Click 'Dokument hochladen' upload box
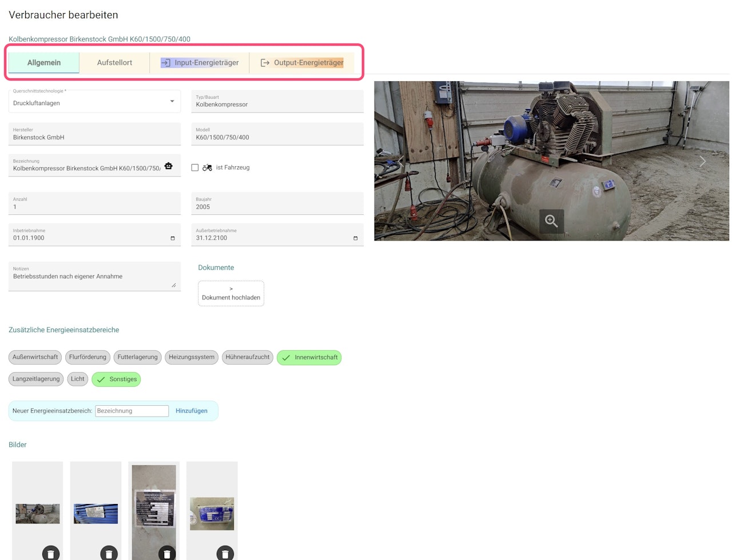 (231, 293)
